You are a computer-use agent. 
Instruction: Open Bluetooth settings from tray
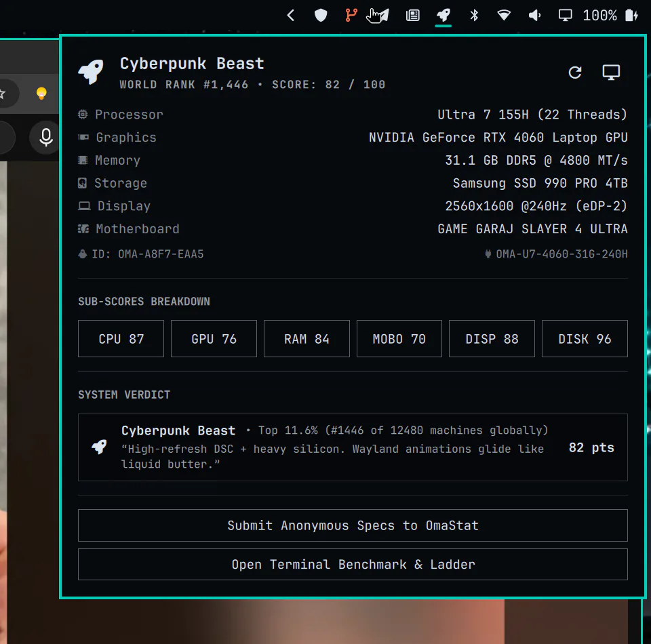point(474,16)
